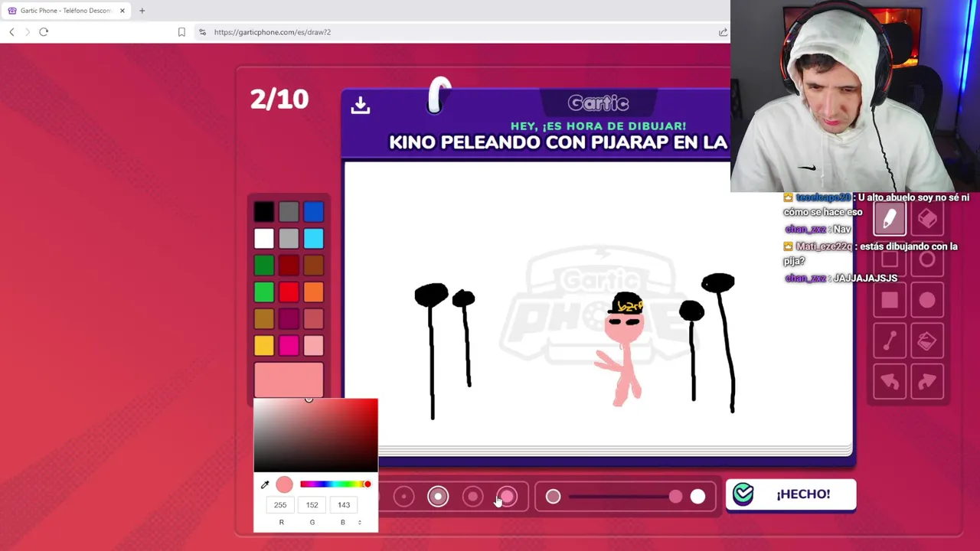Viewport: 980px width, 551px height.
Task: Pick the salmon color swatch
Action: (x=313, y=319)
